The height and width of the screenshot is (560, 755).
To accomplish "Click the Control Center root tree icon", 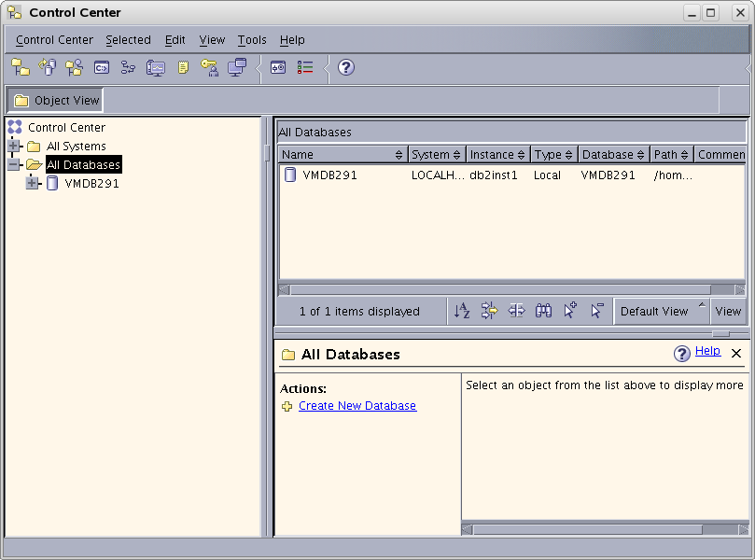I will 15,127.
